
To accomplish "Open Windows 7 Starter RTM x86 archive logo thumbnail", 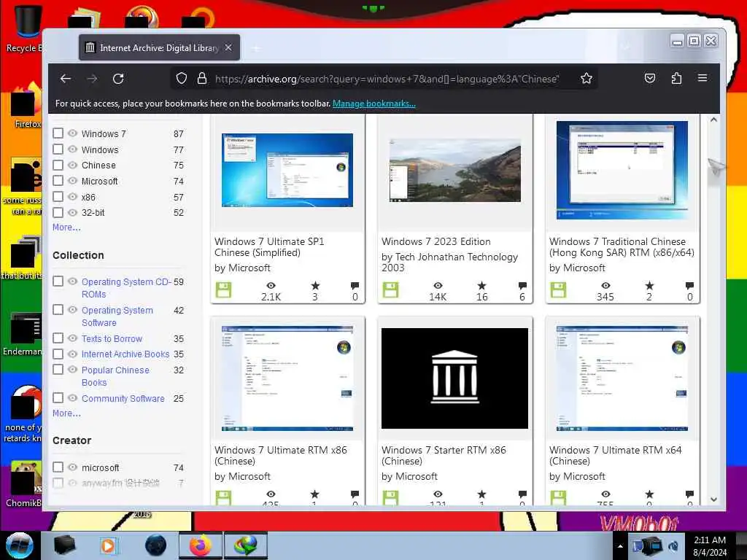I will (x=455, y=378).
